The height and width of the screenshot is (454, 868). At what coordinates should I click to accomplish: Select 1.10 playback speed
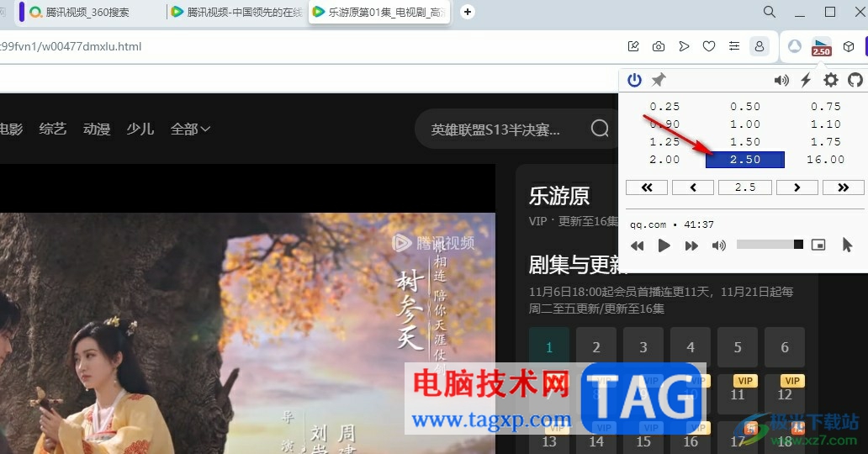click(825, 124)
